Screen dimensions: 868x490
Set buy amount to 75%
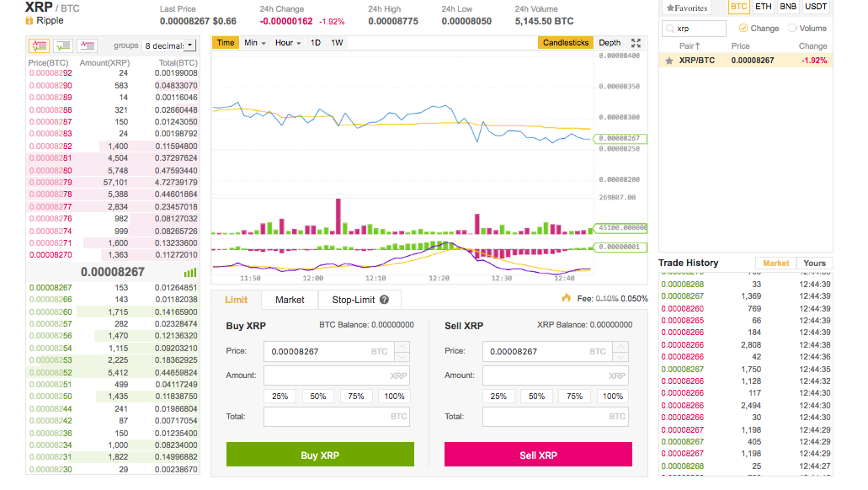tap(356, 396)
